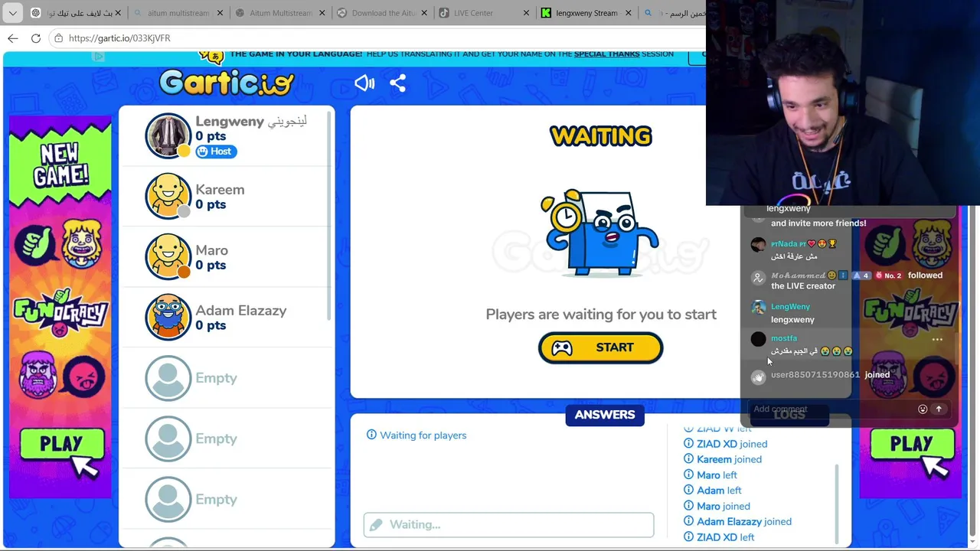Open the browser tab search dropdown
The width and height of the screenshot is (980, 551).
(13, 13)
